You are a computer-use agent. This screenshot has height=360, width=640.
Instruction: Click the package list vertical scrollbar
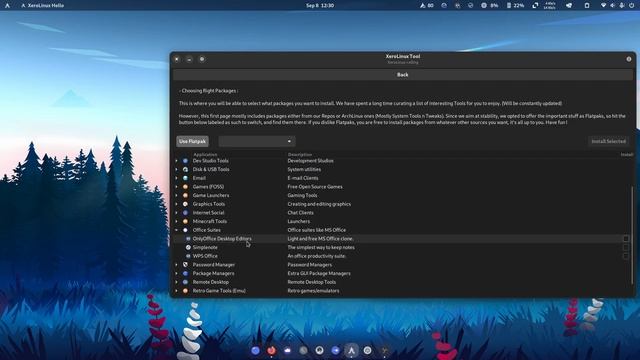click(x=632, y=236)
